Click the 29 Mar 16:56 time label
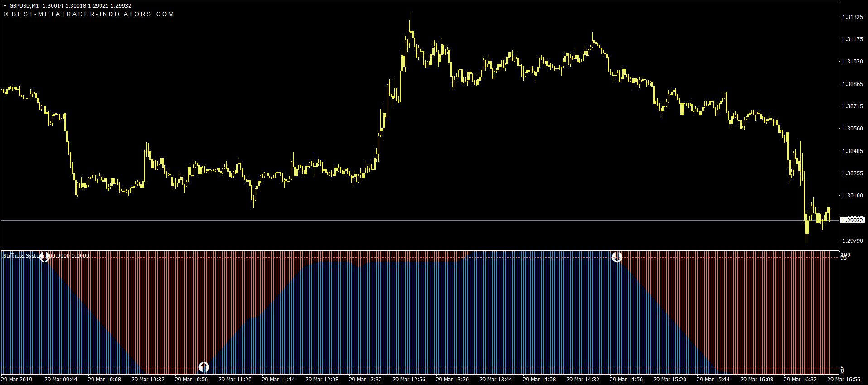 [844, 380]
